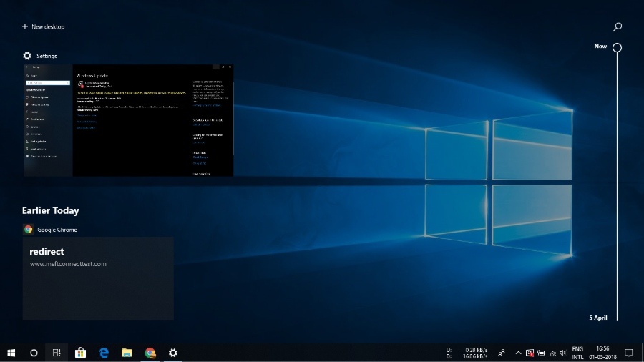Open the Windows Start menu
Image resolution: width=644 pixels, height=362 pixels.
point(11,353)
